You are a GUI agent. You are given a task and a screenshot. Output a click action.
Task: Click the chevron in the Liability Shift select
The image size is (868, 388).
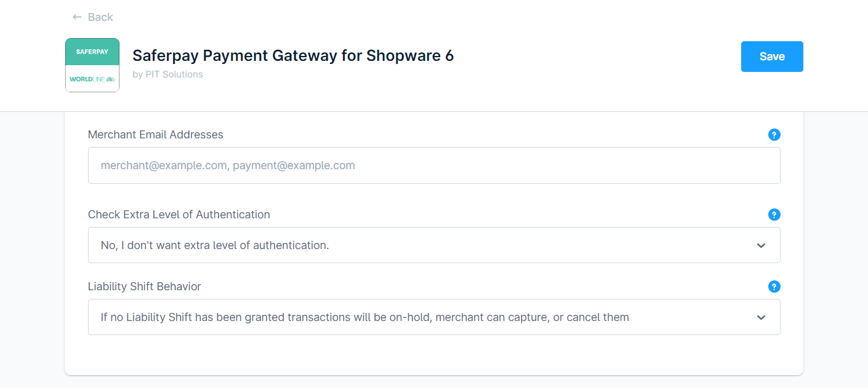click(x=762, y=317)
